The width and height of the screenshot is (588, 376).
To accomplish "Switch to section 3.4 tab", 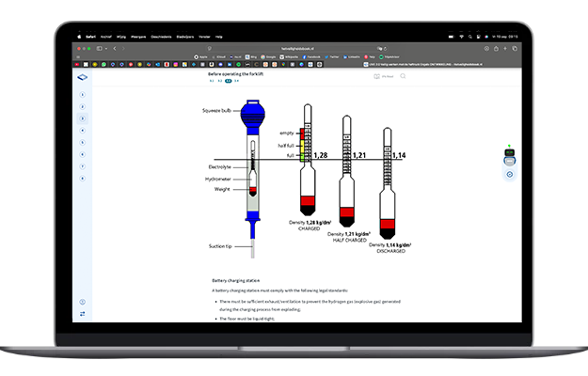I will (x=236, y=82).
